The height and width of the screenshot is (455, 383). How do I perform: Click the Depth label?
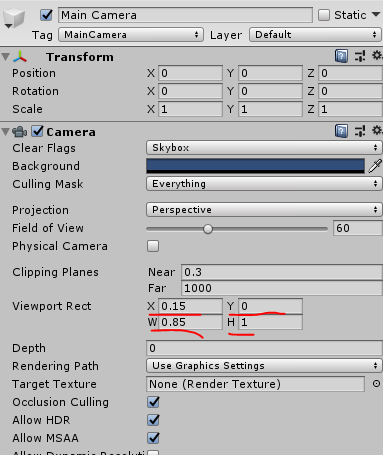(29, 348)
